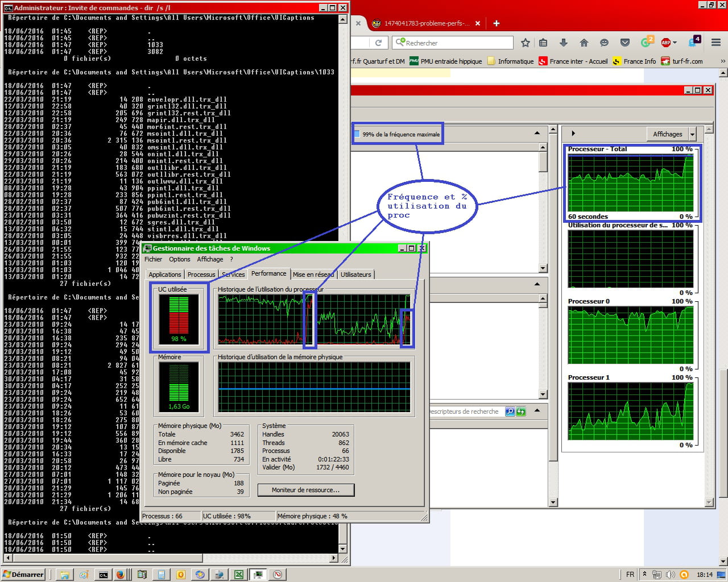Click the graph pane arrow beside Affichages
The height and width of the screenshot is (582, 728).
(x=573, y=134)
